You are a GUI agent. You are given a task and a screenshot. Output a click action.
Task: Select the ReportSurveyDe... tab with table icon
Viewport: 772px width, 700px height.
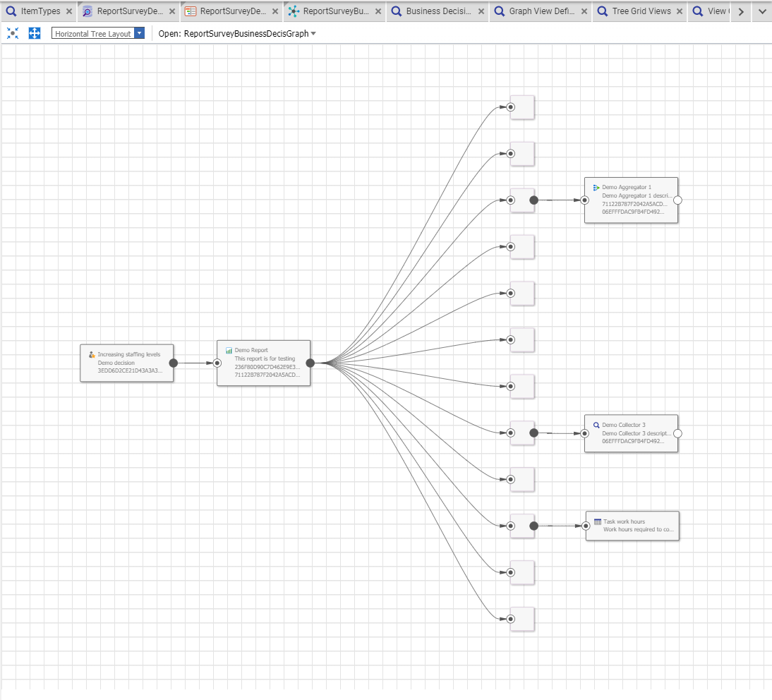point(232,11)
